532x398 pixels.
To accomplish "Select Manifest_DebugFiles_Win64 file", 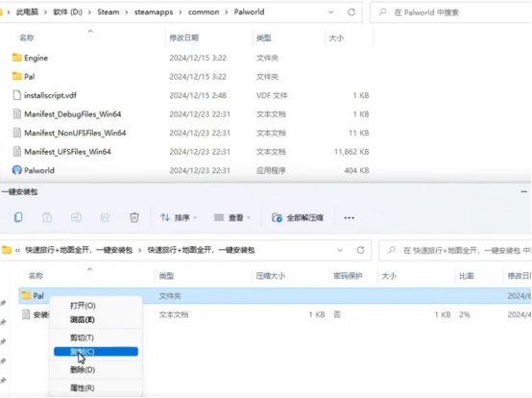I will click(72, 114).
